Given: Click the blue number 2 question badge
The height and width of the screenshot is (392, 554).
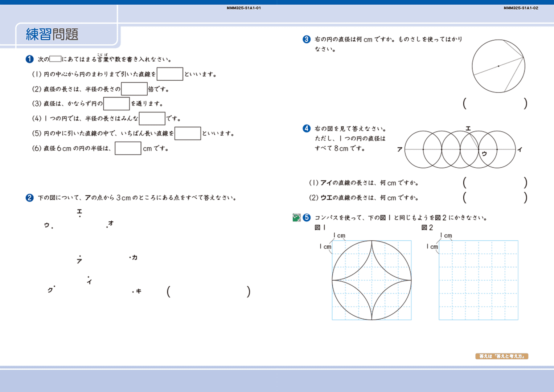Looking at the screenshot, I should tap(30, 198).
